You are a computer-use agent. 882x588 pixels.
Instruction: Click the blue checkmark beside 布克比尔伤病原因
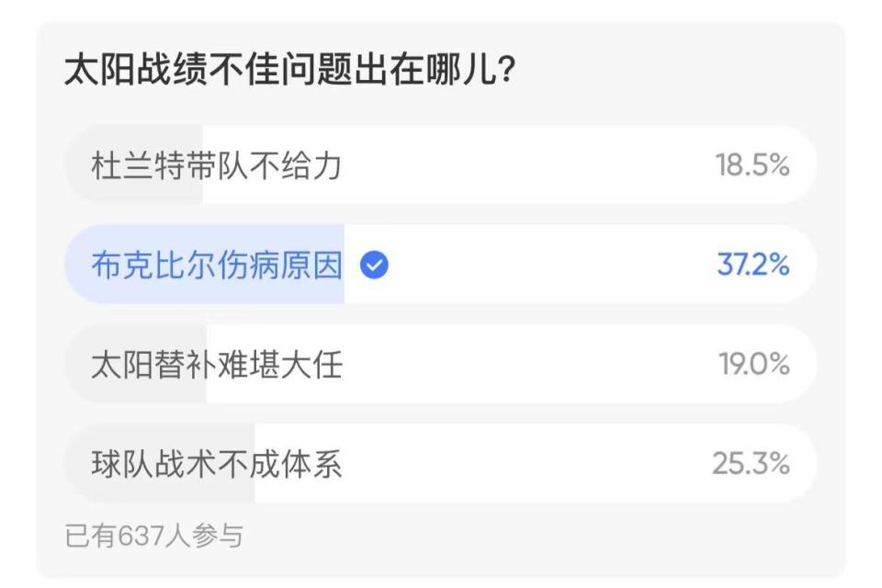pyautogui.click(x=375, y=266)
